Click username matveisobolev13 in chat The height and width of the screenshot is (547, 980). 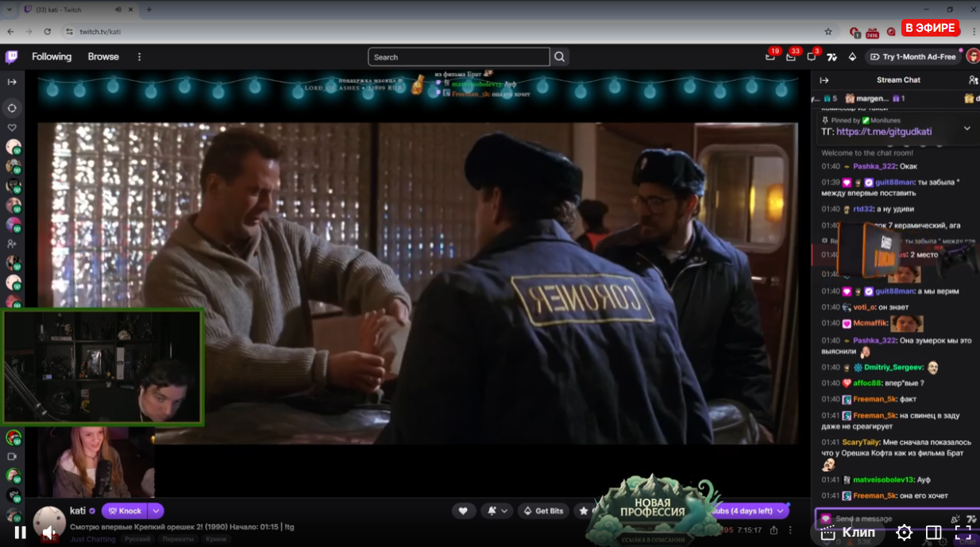coord(883,480)
